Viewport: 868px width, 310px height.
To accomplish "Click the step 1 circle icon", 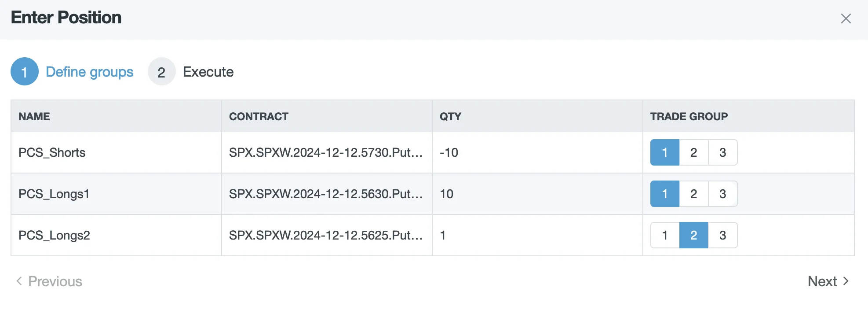I will click(24, 71).
